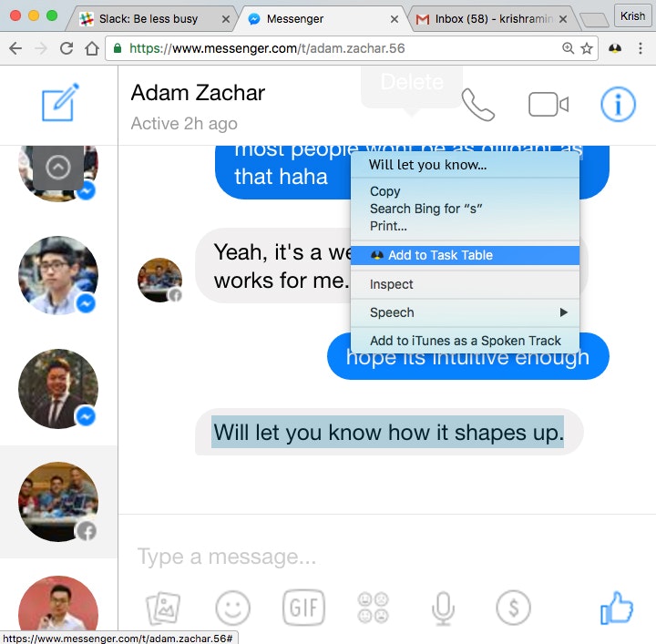Close the Gmail Inbox tab
Screen dimensions: 656x644
(563, 19)
